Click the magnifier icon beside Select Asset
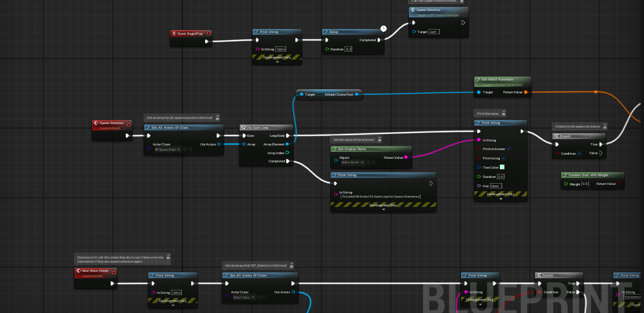Image resolution: width=644 pixels, height=313 pixels. click(374, 162)
